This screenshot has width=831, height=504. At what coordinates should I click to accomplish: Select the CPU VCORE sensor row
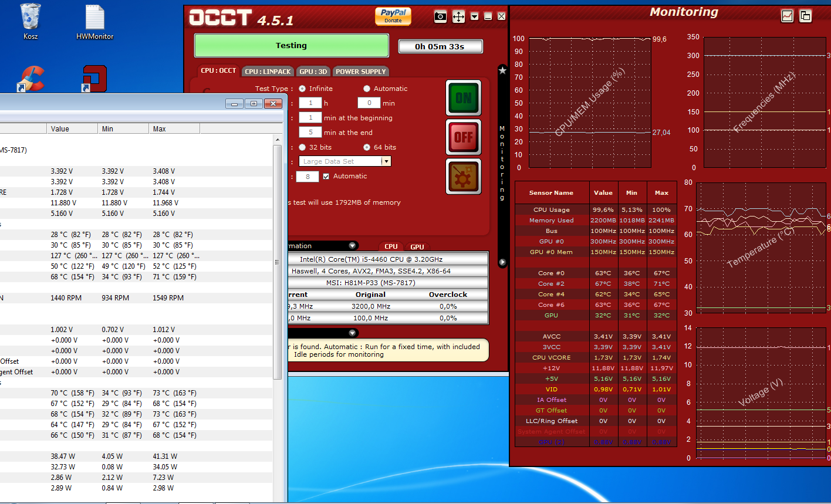point(596,357)
